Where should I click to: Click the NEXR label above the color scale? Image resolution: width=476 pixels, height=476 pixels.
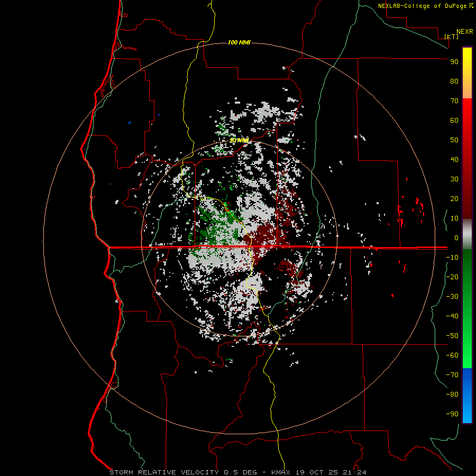[465, 32]
